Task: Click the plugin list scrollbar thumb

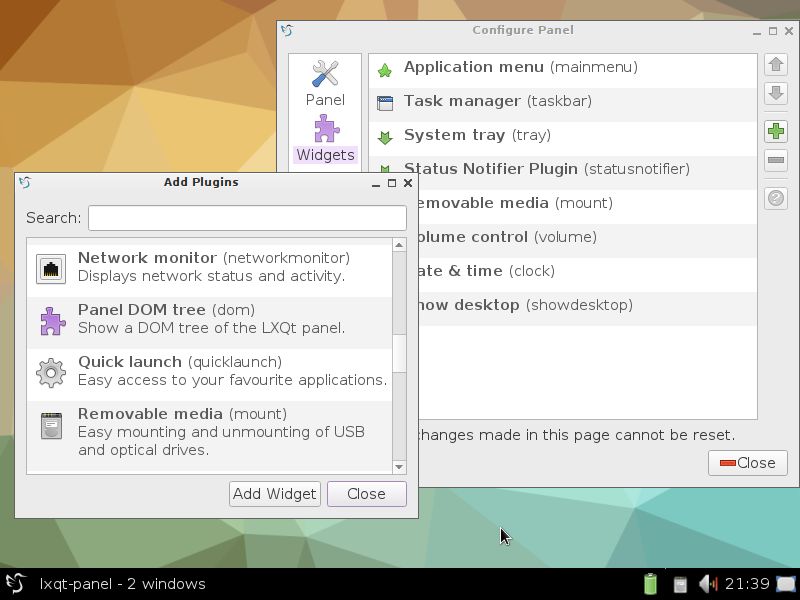Action: (399, 354)
